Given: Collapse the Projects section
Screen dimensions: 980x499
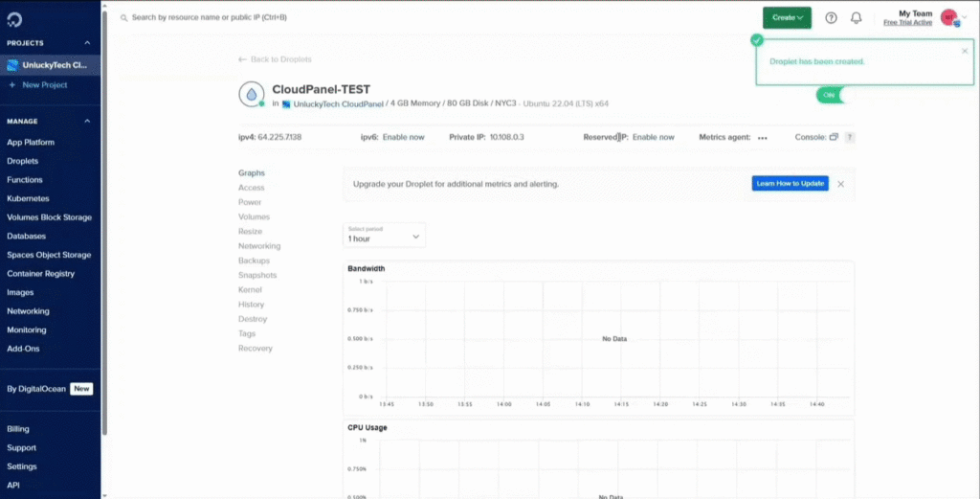Looking at the screenshot, I should (87, 43).
